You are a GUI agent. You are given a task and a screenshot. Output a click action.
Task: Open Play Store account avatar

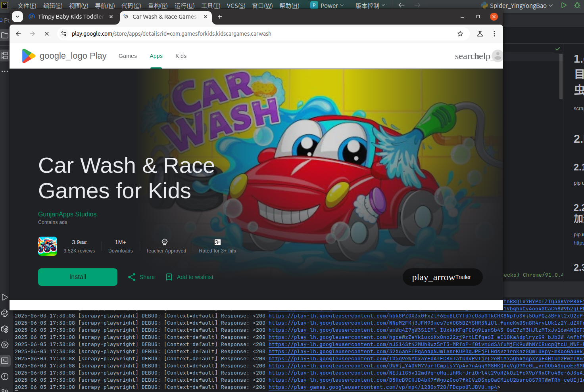click(497, 56)
